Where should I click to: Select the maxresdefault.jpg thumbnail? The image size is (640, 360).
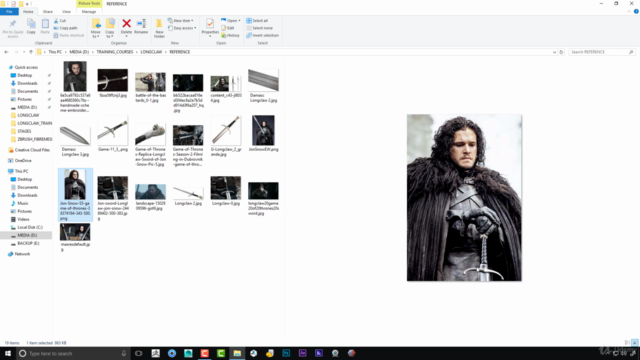[x=75, y=232]
